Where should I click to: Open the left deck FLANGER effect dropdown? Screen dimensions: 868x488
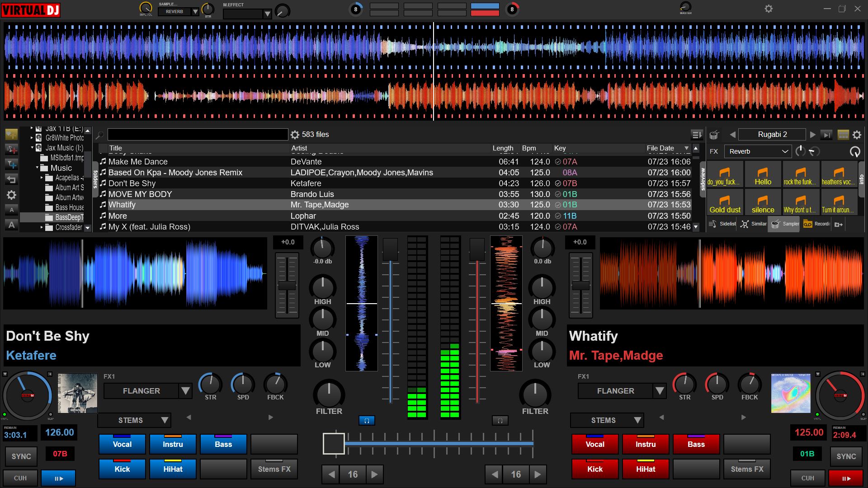[185, 391]
